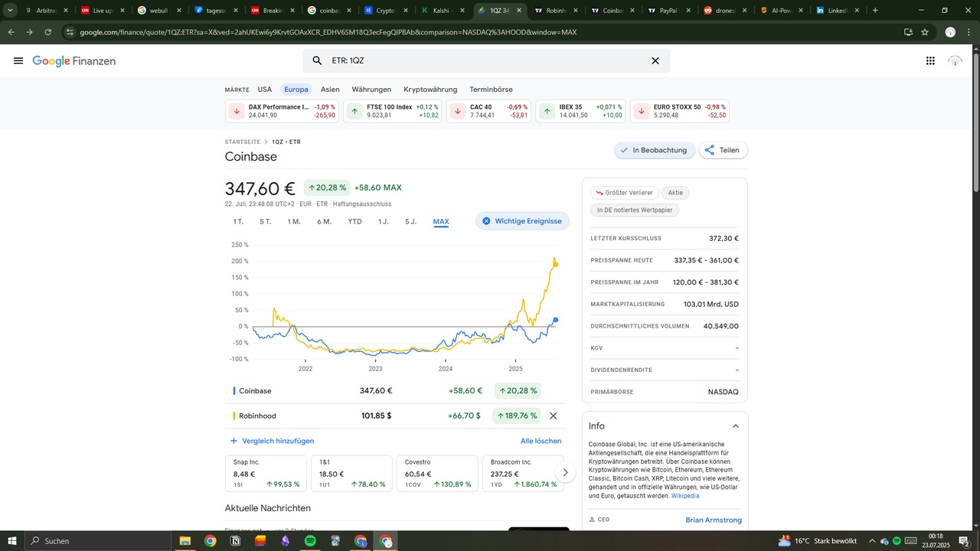The height and width of the screenshot is (551, 980).
Task: Show next comparison suggestions with arrow
Action: click(565, 473)
